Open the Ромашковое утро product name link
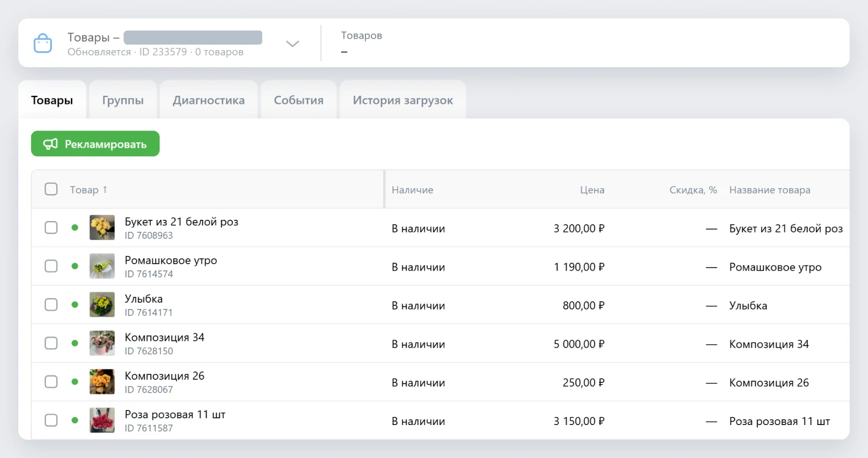The width and height of the screenshot is (868, 458). tap(171, 260)
